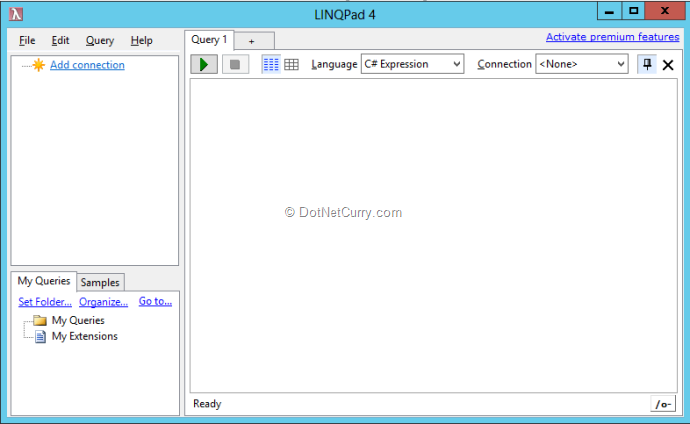This screenshot has height=424, width=690.
Task: Open the Help menu
Action: 141,40
